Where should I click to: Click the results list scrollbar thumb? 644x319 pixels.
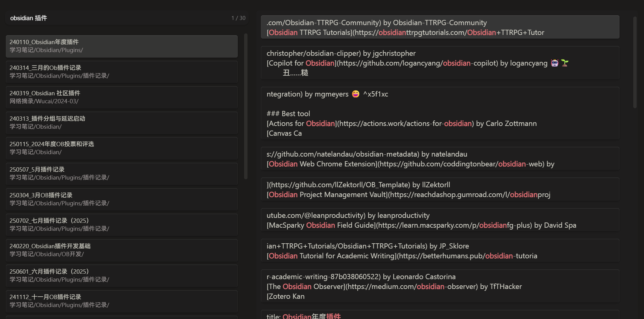(x=246, y=106)
